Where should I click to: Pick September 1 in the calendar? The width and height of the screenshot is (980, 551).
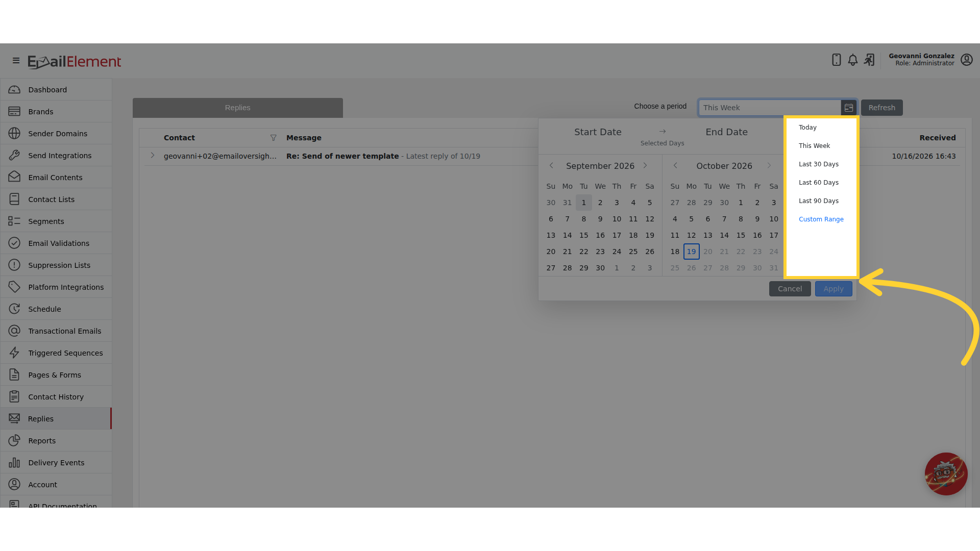pos(583,203)
